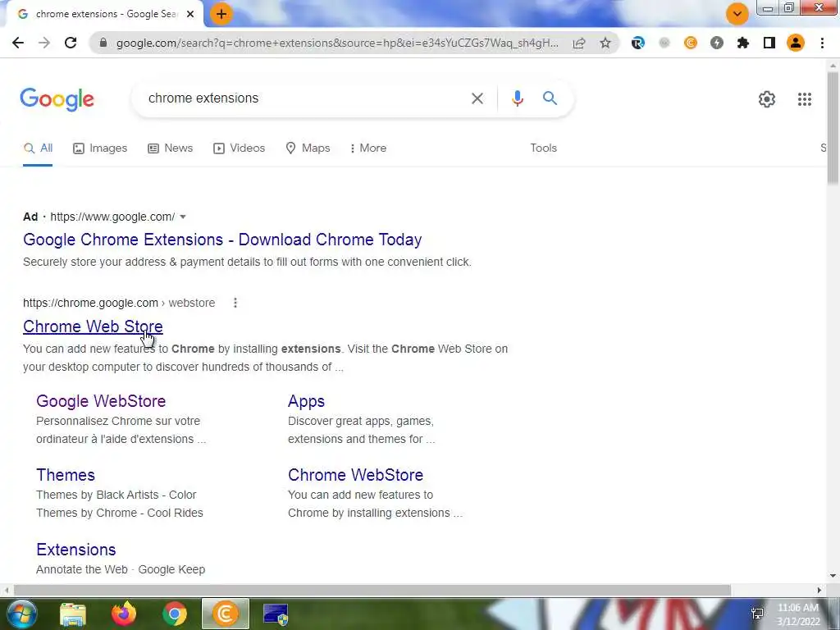
Task: Click the horizontal scrollbar right arrow
Action: point(819,591)
